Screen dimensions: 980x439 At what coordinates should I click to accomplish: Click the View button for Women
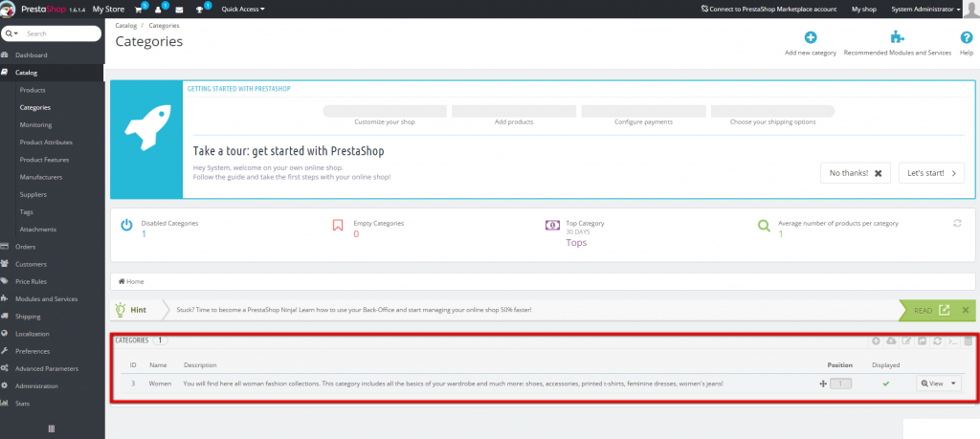(x=932, y=384)
